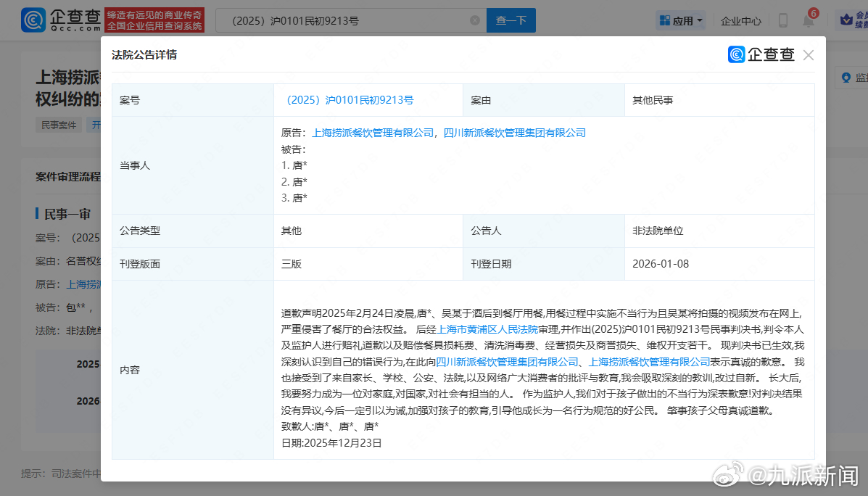Open the notification bell showing 6 alerts
The height and width of the screenshot is (496, 868).
(807, 21)
